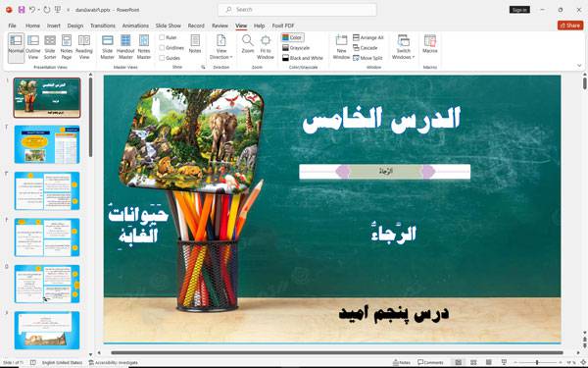Click the Sign in button
The height and width of the screenshot is (368, 588).
519,10
